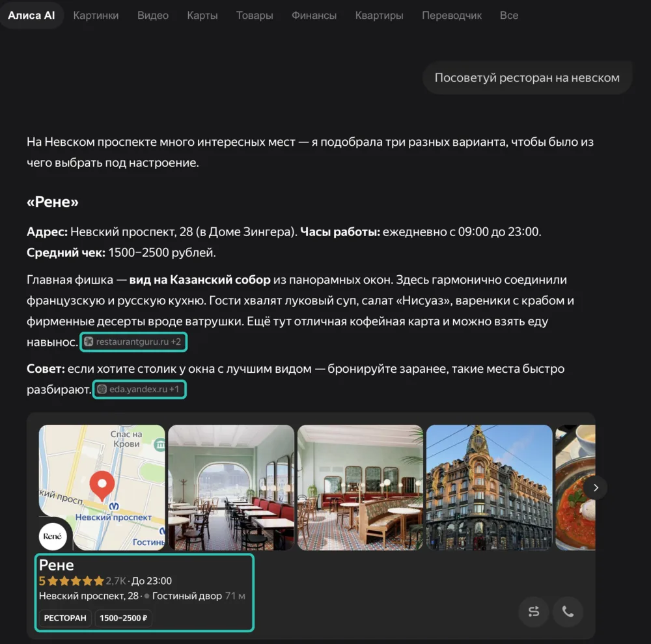Image resolution: width=651 pixels, height=644 pixels.
Task: Click the До 23:00 opening hours text
Action: click(152, 581)
